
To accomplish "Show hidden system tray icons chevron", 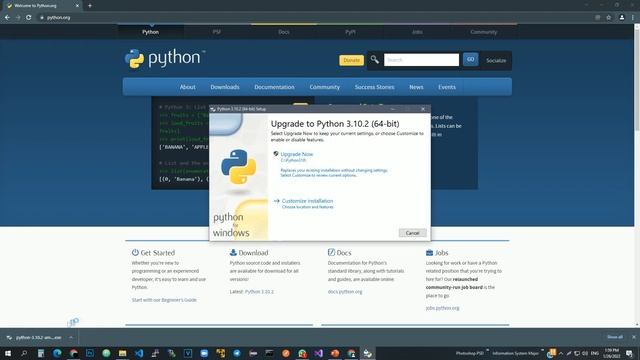I will 561,353.
